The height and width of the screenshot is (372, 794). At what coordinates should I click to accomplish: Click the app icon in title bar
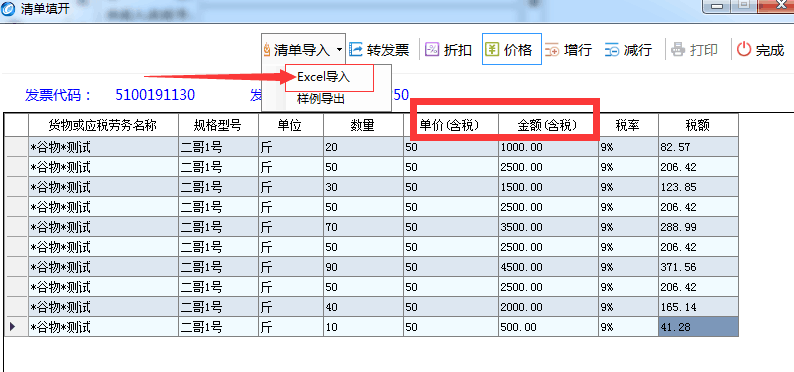coord(8,8)
